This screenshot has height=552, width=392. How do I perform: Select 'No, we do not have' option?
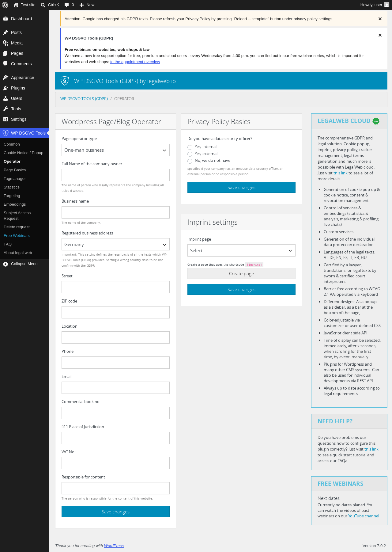[190, 161]
